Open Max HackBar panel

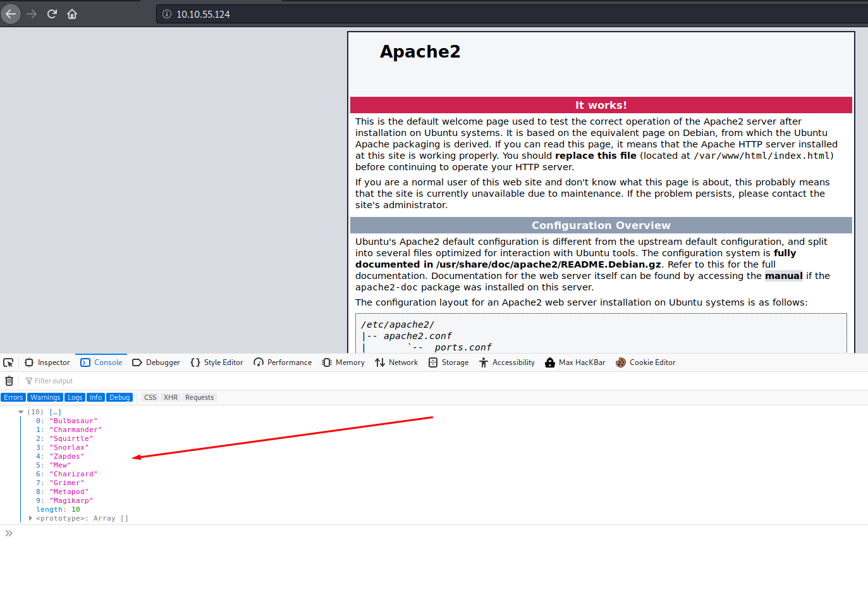(x=575, y=362)
